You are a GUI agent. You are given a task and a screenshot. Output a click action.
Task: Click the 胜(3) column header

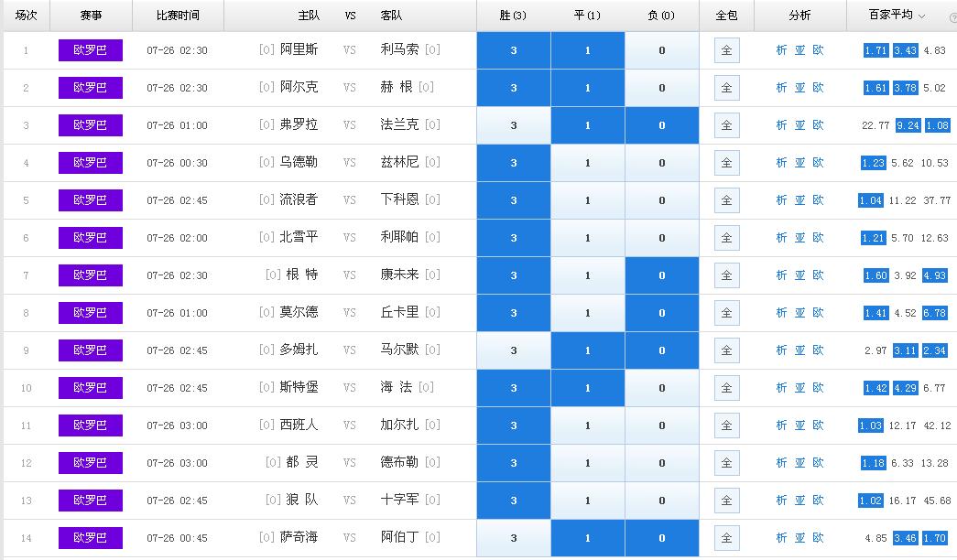(513, 16)
